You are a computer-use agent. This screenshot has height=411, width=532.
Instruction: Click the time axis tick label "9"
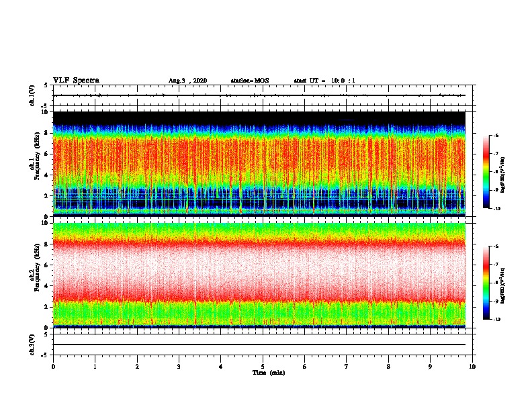430,367
